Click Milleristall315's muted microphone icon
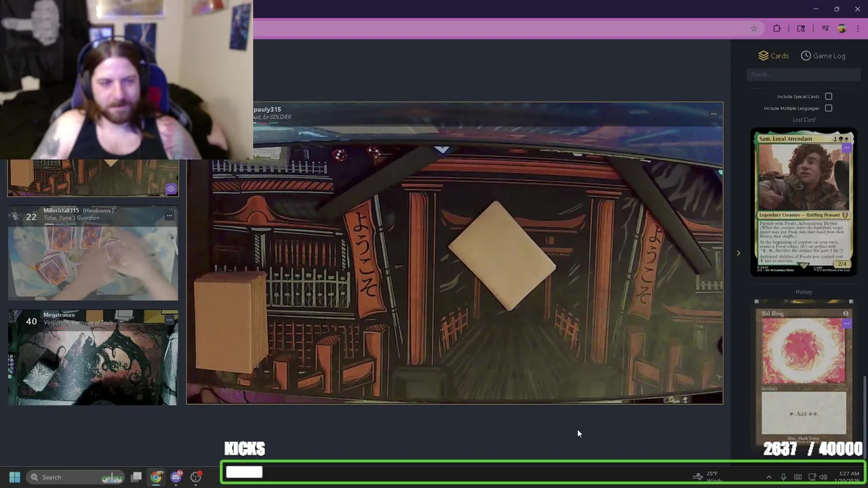The image size is (868, 488). 15,216
